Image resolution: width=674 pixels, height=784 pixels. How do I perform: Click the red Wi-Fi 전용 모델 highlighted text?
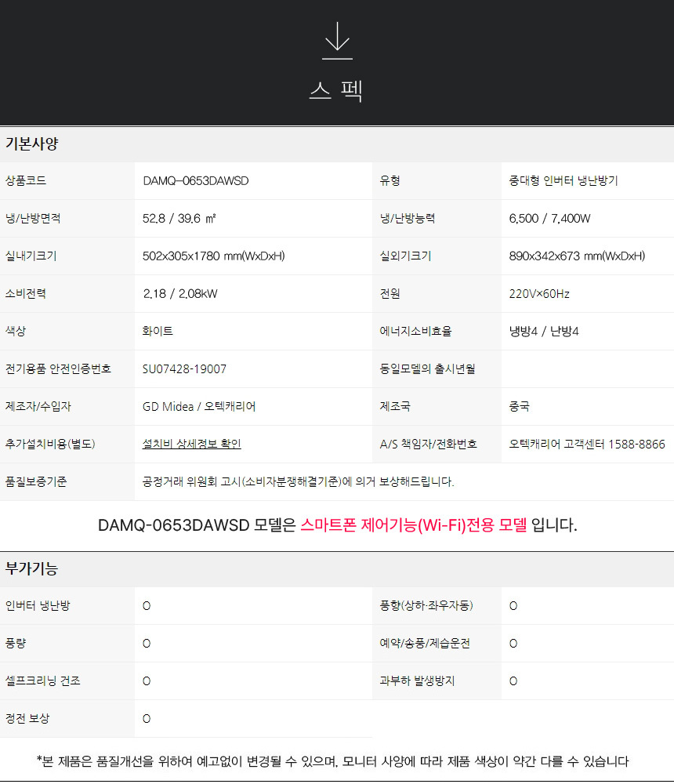tap(414, 525)
